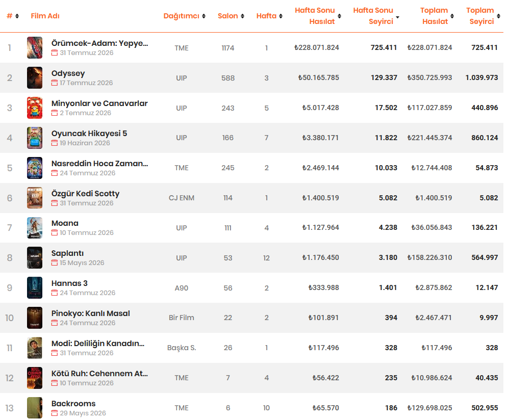
Task: Select weekend admissions 725.411 in Örümcek-Adam row
Action: 384,47
